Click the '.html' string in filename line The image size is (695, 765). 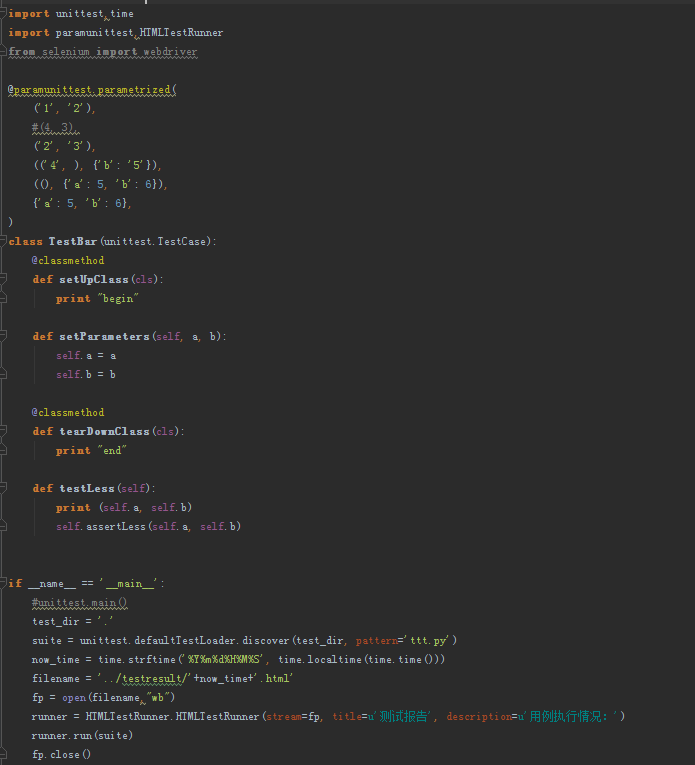pyautogui.click(x=275, y=679)
